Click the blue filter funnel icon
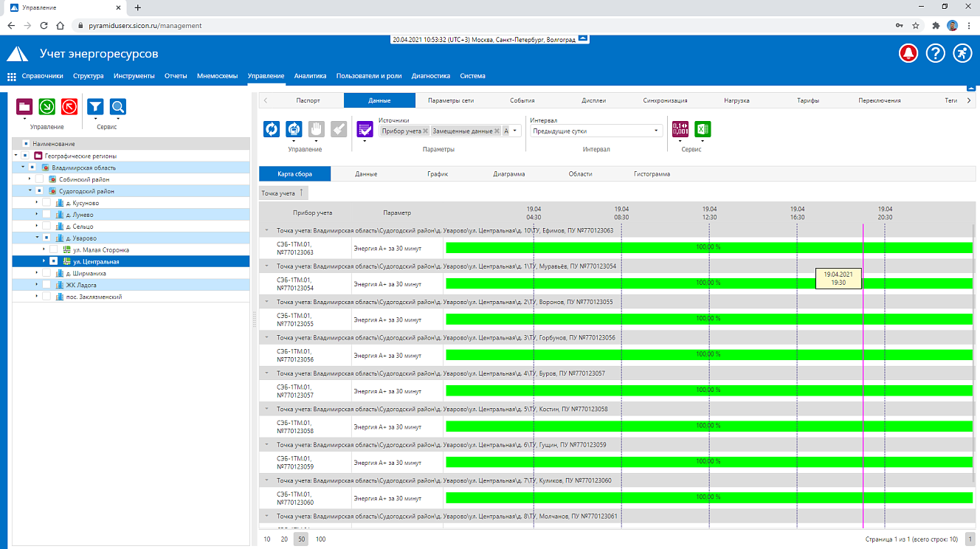 [95, 107]
